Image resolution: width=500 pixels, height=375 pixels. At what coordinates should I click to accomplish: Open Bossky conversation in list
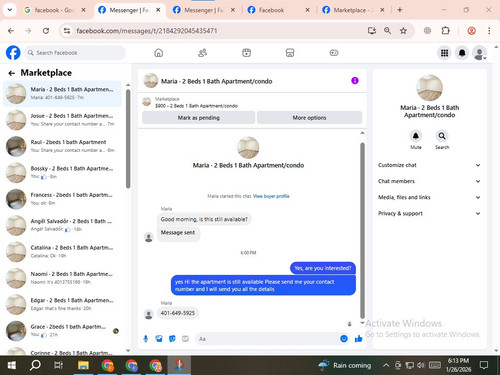(62, 173)
